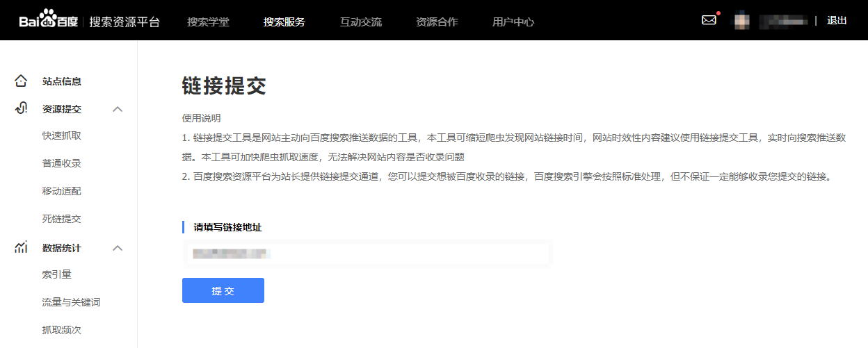Open 索引量 in the sidebar
The height and width of the screenshot is (348, 868).
coord(57,274)
